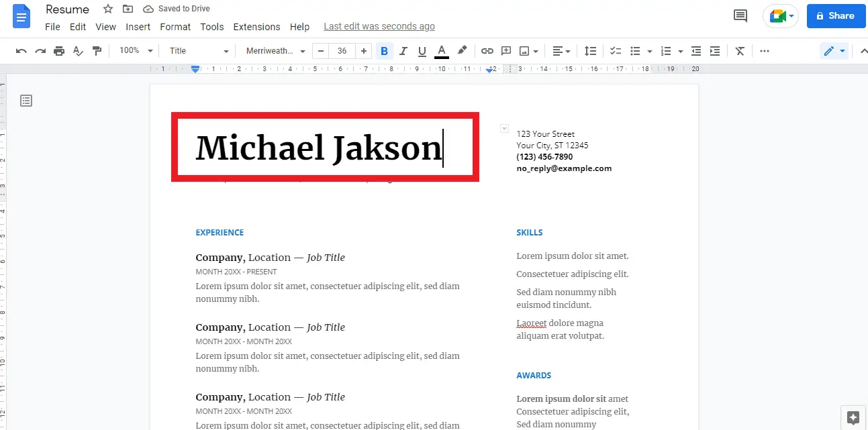868x430 pixels.
Task: Click the blue Share button
Action: point(836,15)
